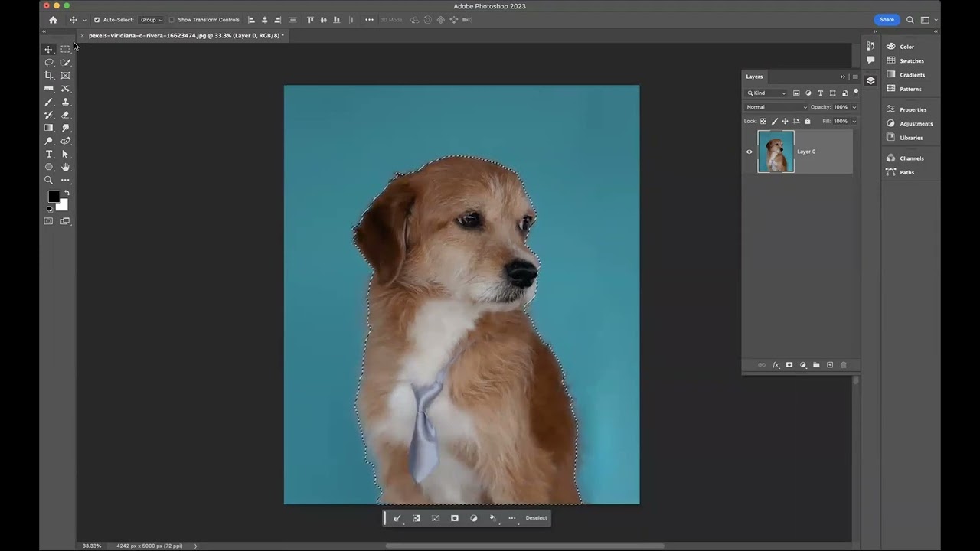
Task: Hide Layer 0 with the eye icon
Action: [x=750, y=152]
